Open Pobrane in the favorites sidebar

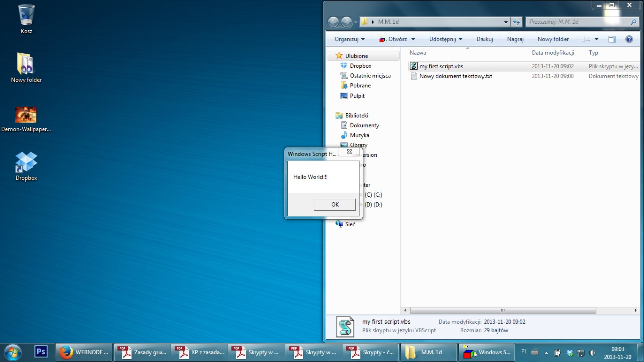click(360, 86)
